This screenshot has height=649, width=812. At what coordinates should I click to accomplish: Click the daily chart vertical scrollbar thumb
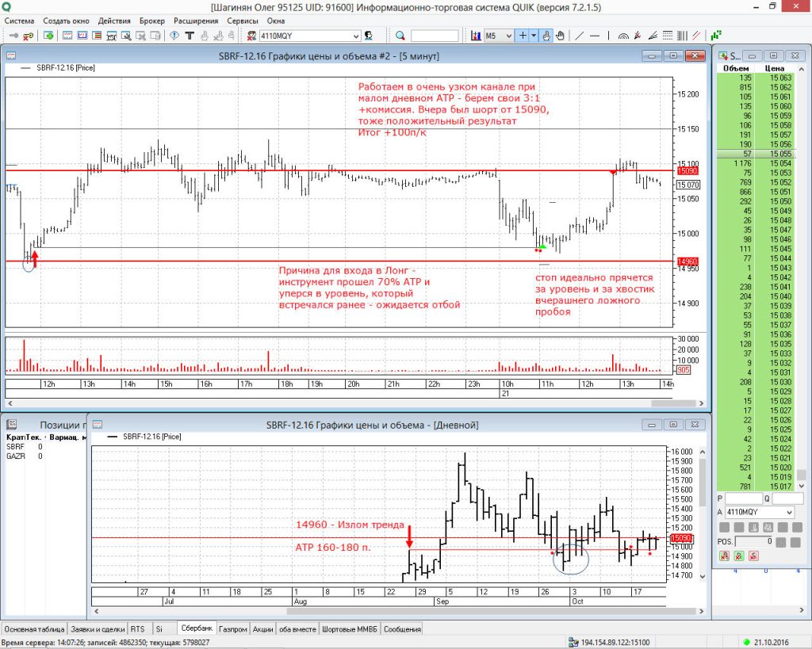(x=703, y=483)
